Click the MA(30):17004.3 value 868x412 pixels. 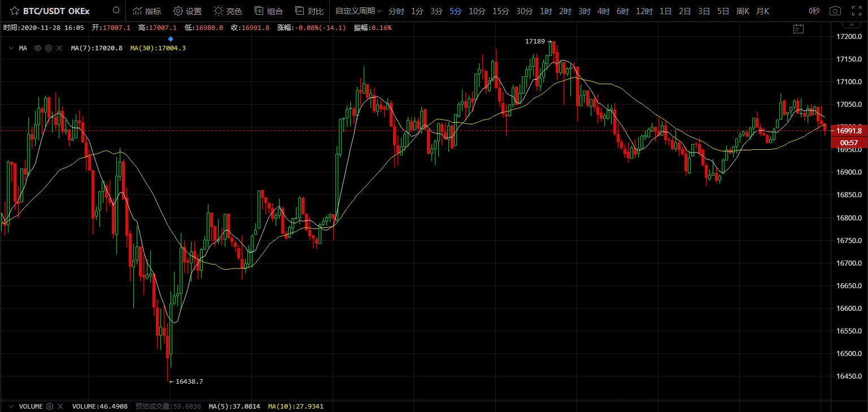pos(158,48)
